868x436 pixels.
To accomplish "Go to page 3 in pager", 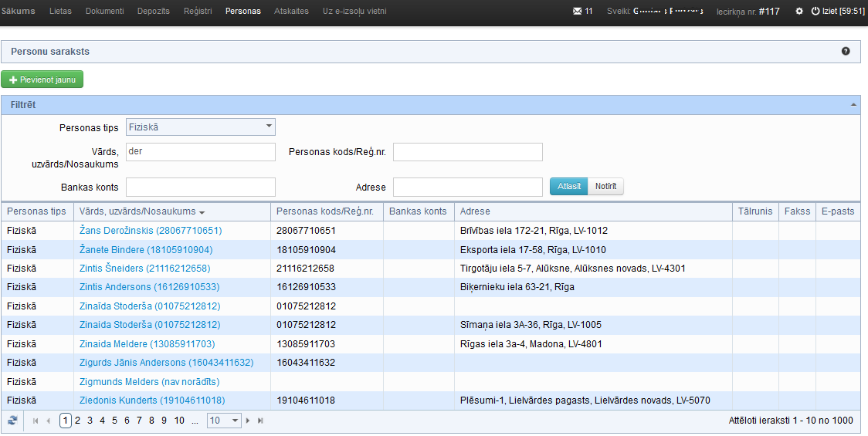I will coord(90,421).
